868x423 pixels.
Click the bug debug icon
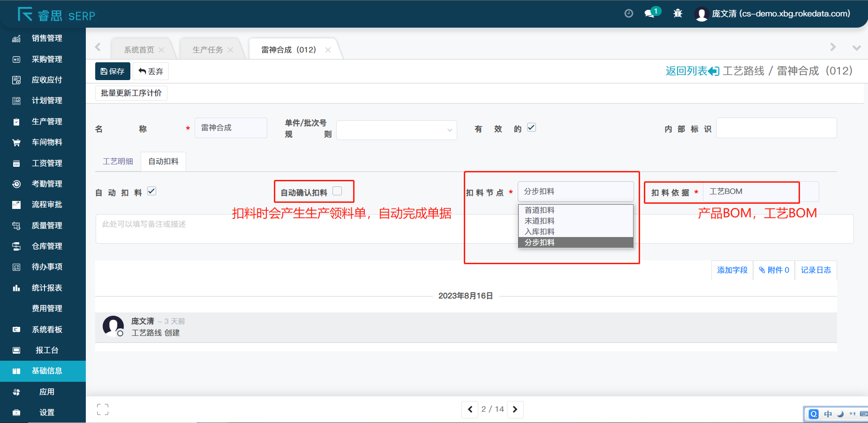point(678,14)
